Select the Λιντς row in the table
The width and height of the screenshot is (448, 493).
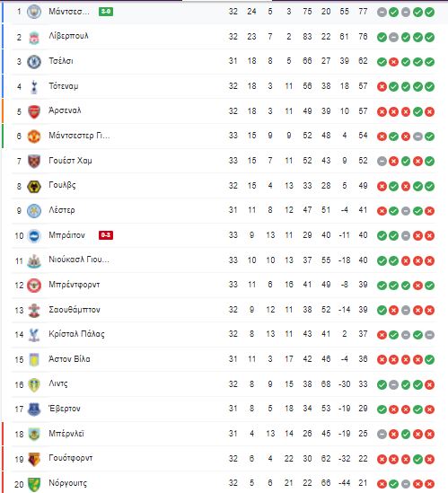point(224,384)
